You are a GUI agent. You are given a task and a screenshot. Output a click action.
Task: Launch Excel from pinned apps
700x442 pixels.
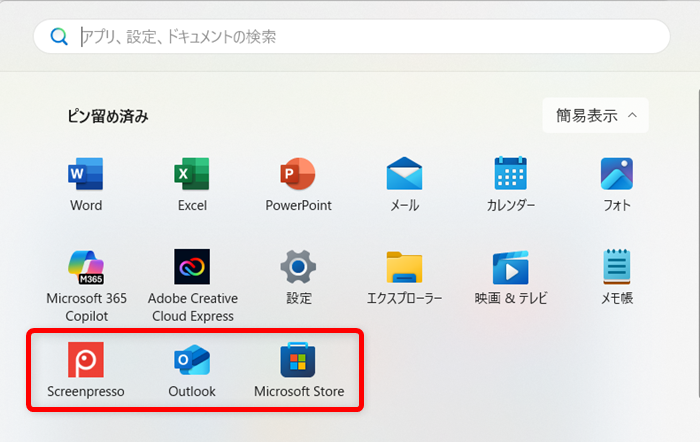[192, 184]
